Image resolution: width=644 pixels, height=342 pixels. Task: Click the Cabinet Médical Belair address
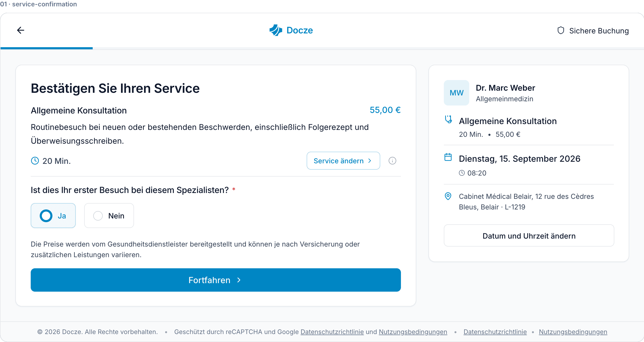pyautogui.click(x=526, y=202)
